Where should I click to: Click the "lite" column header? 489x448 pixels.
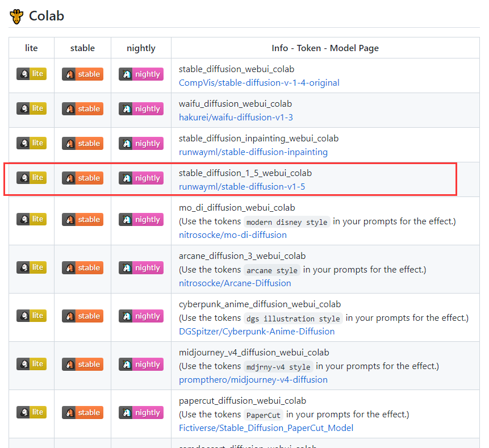[31, 48]
